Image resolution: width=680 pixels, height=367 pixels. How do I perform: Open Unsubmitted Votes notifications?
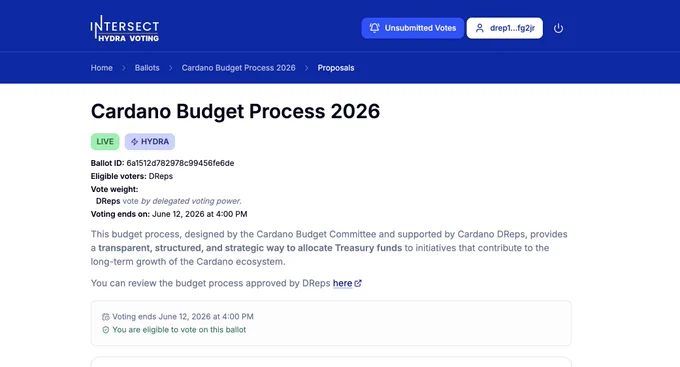click(x=413, y=28)
